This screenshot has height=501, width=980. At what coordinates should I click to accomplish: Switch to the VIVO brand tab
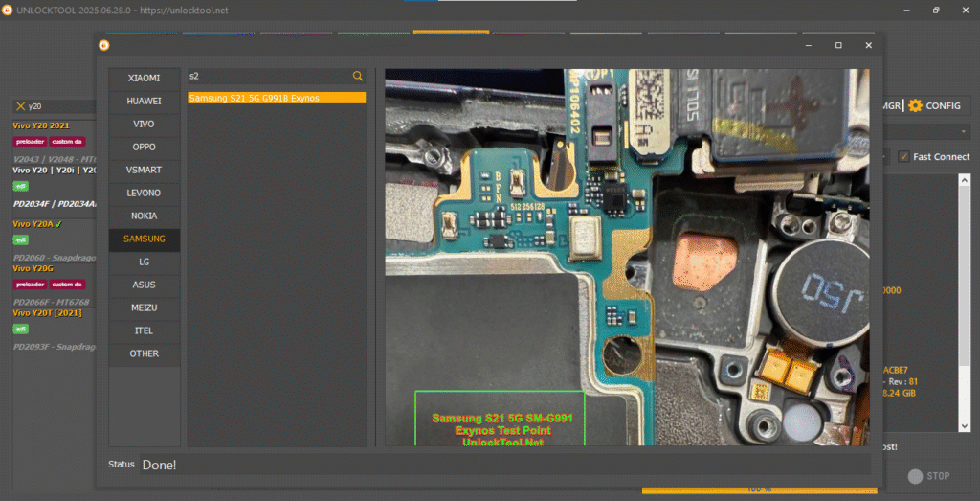145,124
